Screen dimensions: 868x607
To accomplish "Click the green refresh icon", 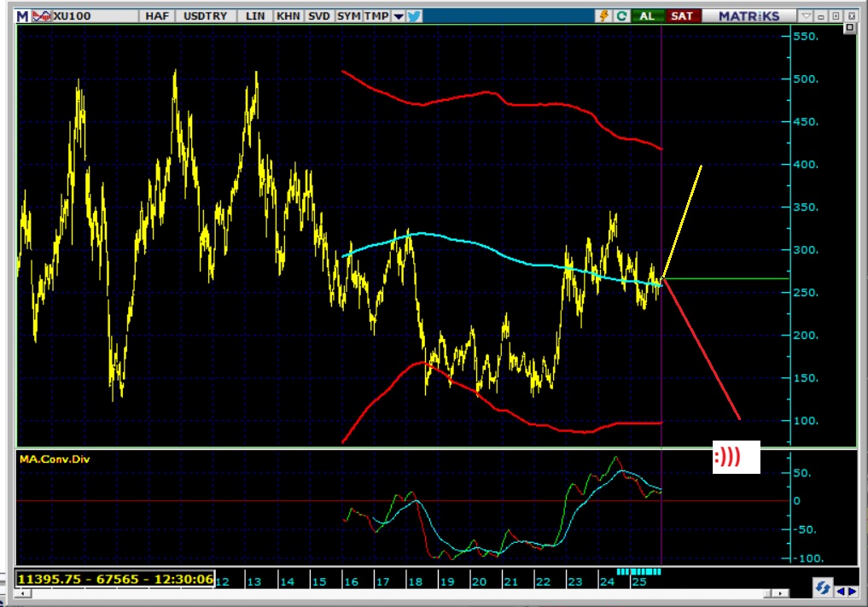I will pos(622,16).
